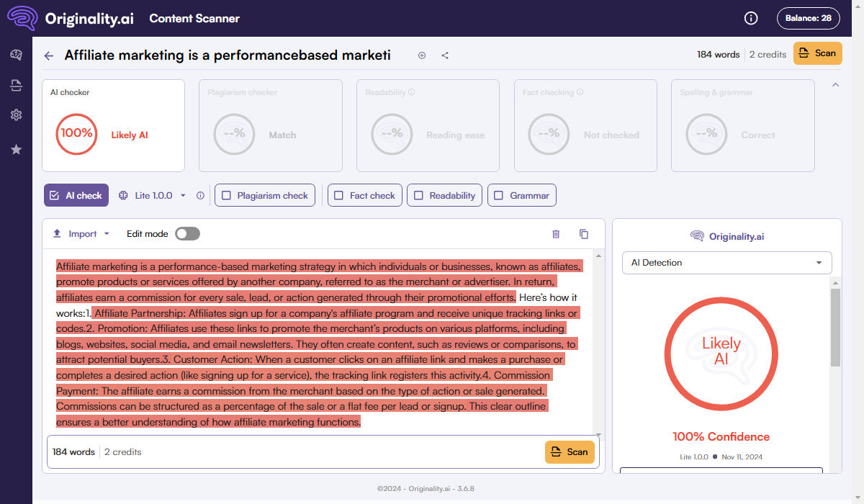This screenshot has height=504, width=864.
Task: Open the scan history sidebar icon
Action: tap(16, 86)
